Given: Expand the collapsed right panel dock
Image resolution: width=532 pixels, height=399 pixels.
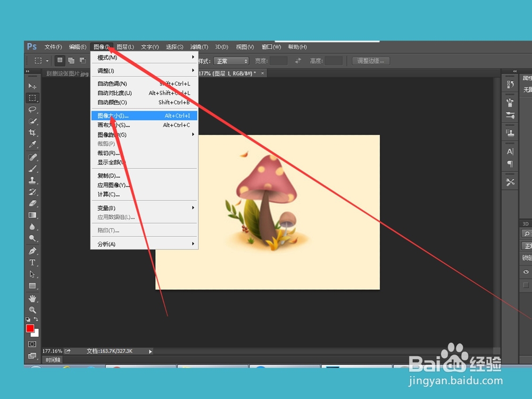Looking at the screenshot, I should 514,71.
